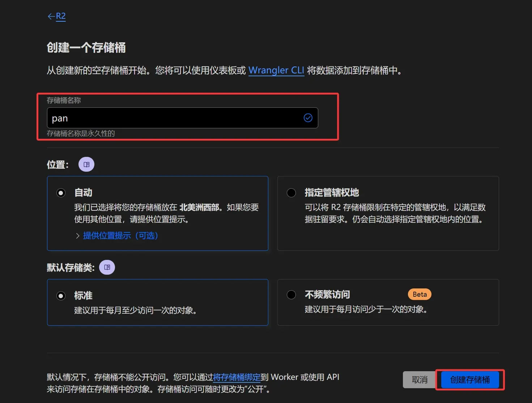Viewport: 532px width, 403px height.
Task: Click the 创建存储桶 button
Action: [469, 380]
